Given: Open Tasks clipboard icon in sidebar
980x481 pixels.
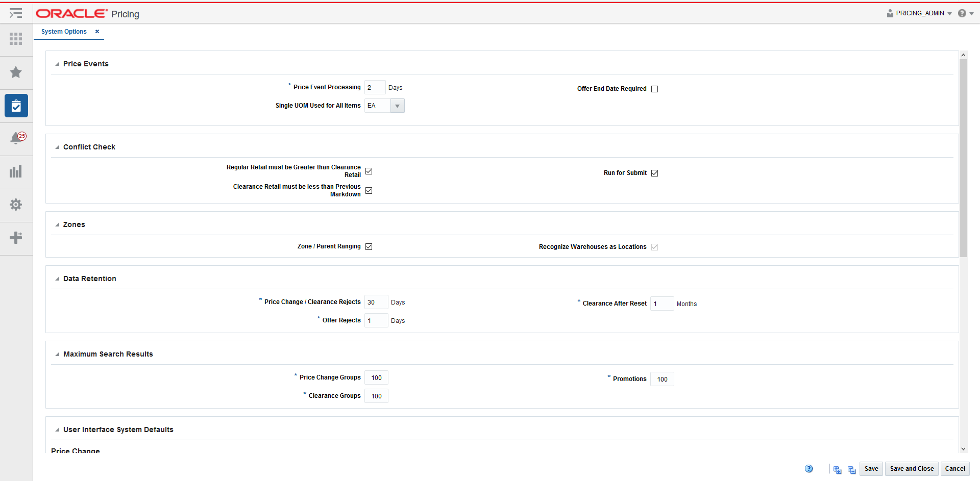Looking at the screenshot, I should point(16,106).
